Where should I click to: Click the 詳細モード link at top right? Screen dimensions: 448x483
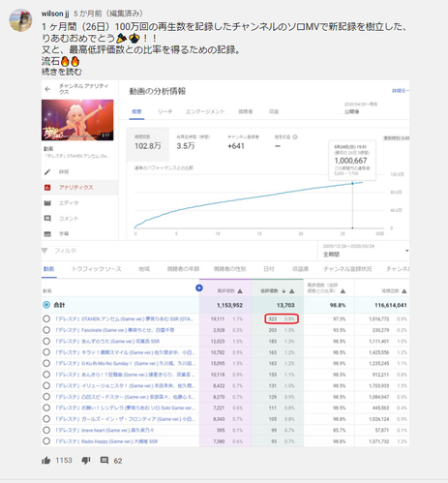click(x=401, y=91)
